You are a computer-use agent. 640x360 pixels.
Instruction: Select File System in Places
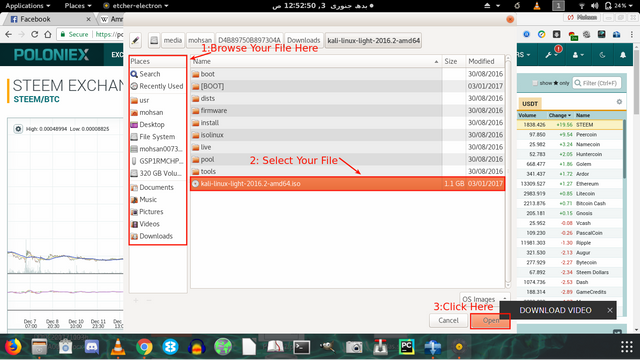pyautogui.click(x=158, y=137)
